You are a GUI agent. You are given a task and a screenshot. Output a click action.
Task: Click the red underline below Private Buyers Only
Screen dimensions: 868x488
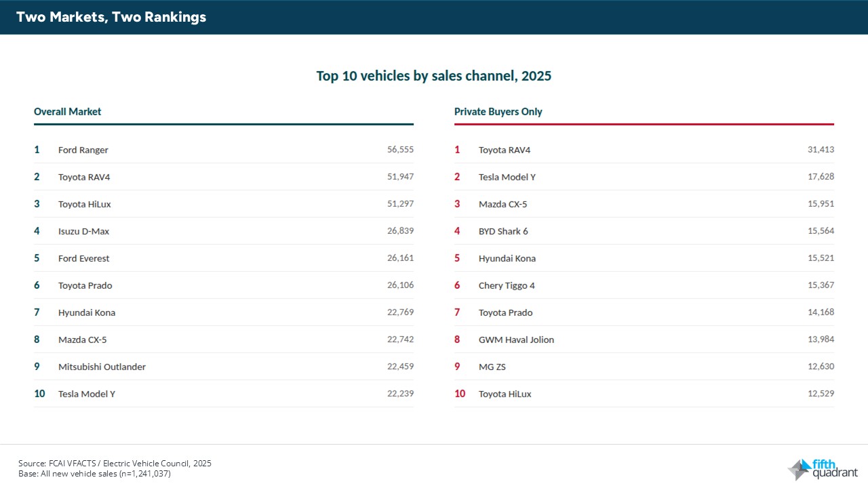tap(644, 124)
